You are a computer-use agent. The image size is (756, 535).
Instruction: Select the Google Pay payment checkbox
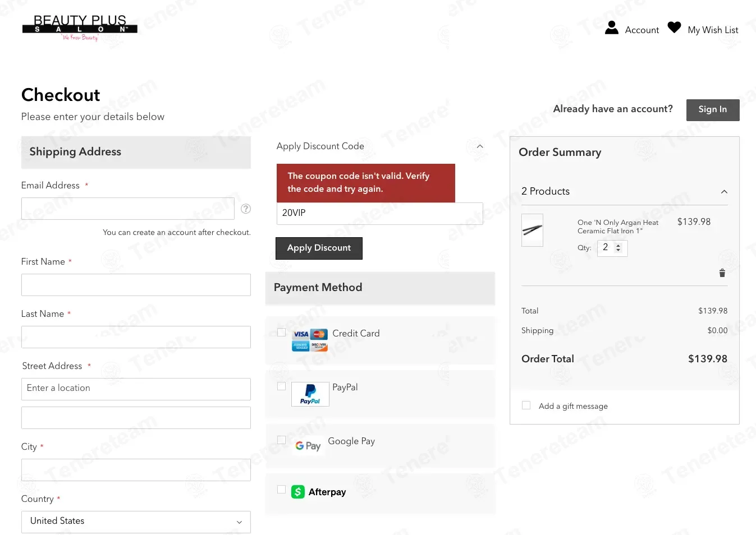point(282,440)
